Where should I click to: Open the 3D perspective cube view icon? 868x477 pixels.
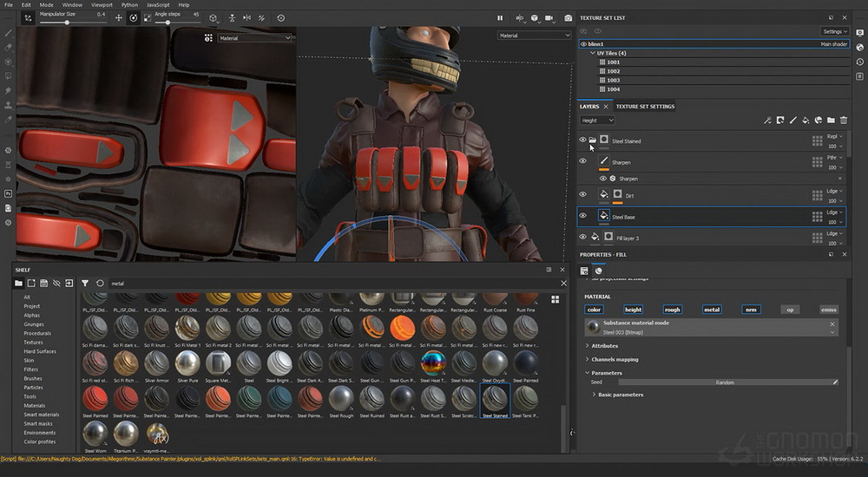click(534, 18)
